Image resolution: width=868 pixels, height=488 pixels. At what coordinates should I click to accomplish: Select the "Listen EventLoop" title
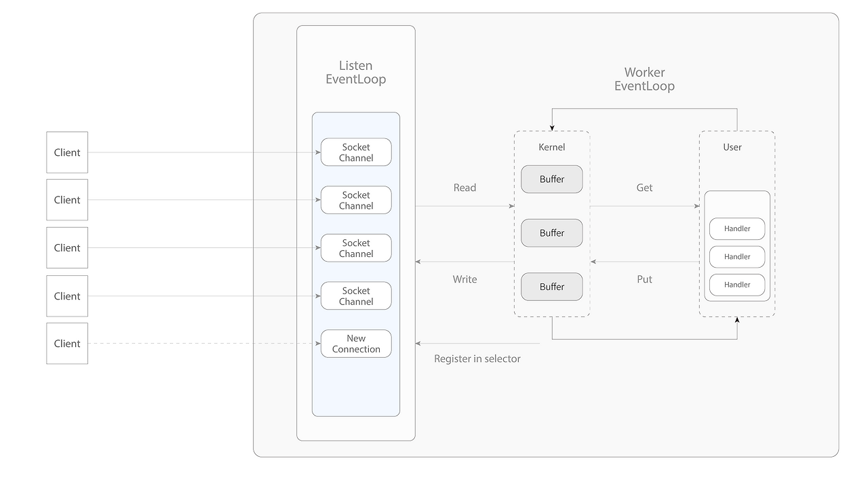point(356,73)
